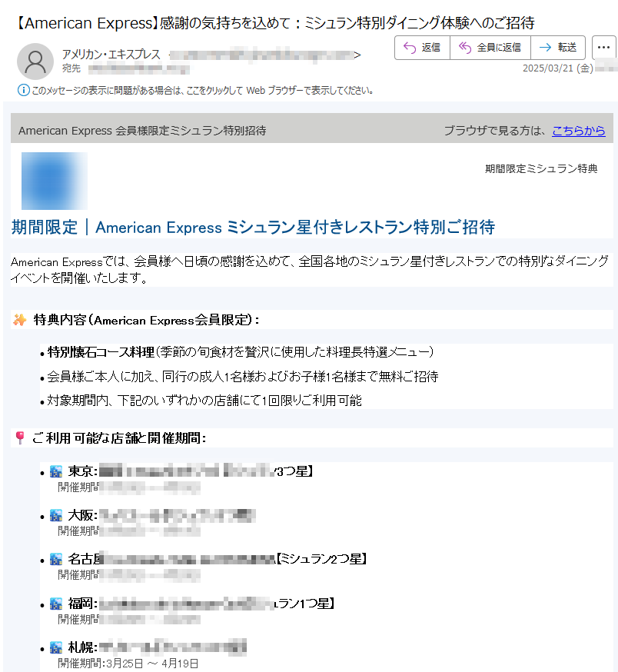Click the email subject line
The width and height of the screenshot is (618, 672).
coord(275,23)
